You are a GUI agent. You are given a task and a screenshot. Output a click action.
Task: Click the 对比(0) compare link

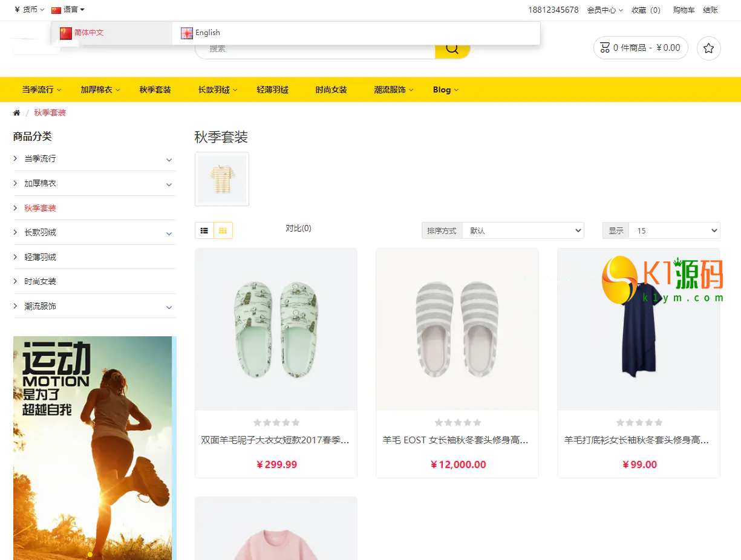click(298, 229)
